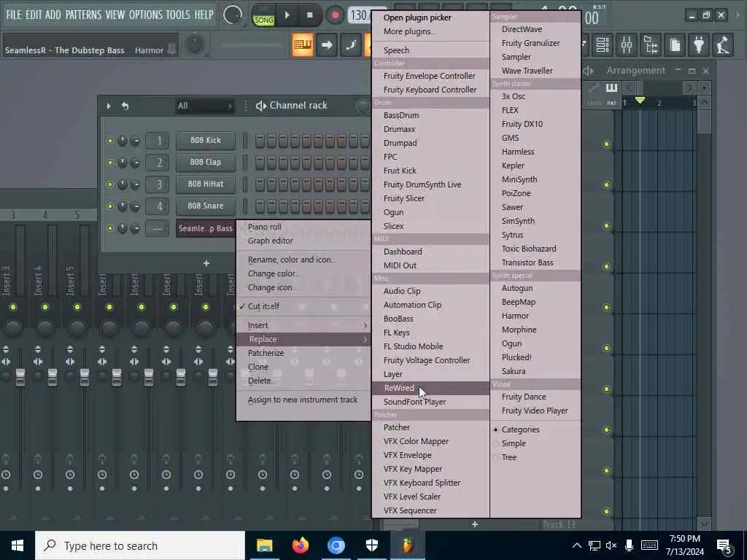Open the browser tree icon in the toolbar
This screenshot has height=560, width=747.
651,45
